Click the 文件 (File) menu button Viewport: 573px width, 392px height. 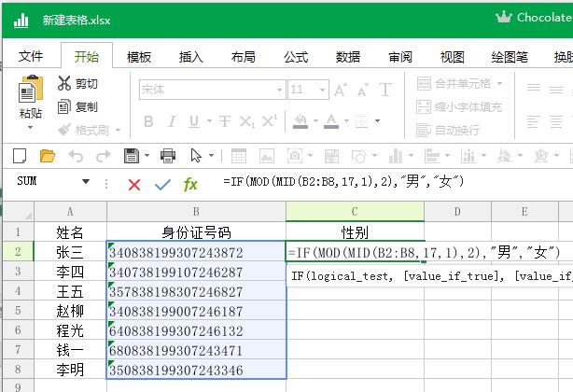pyautogui.click(x=32, y=56)
